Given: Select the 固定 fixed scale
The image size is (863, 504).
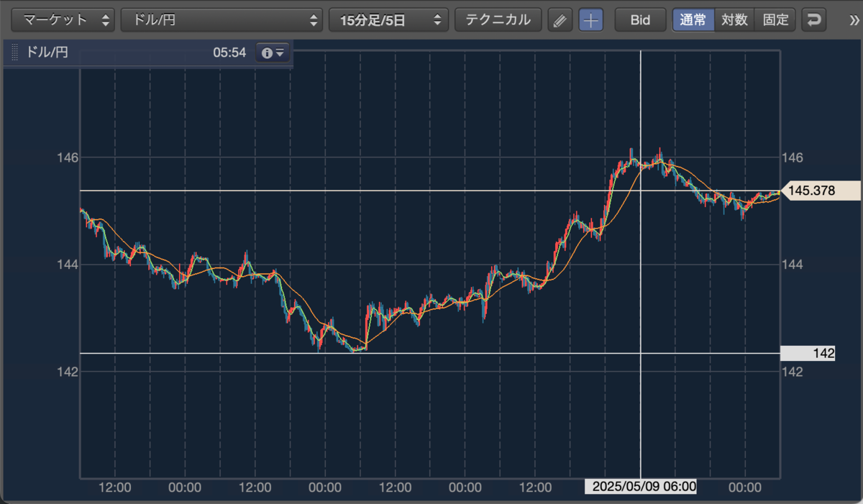Looking at the screenshot, I should point(775,20).
